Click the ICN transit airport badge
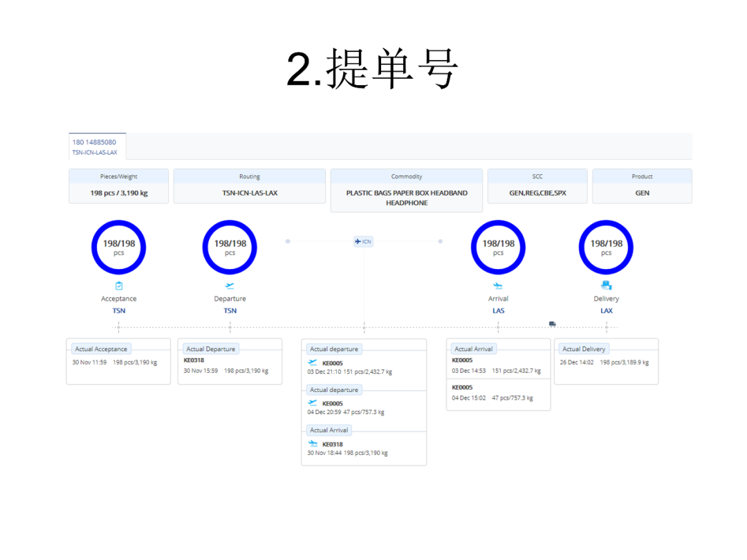The width and height of the screenshot is (747, 560). [363, 241]
